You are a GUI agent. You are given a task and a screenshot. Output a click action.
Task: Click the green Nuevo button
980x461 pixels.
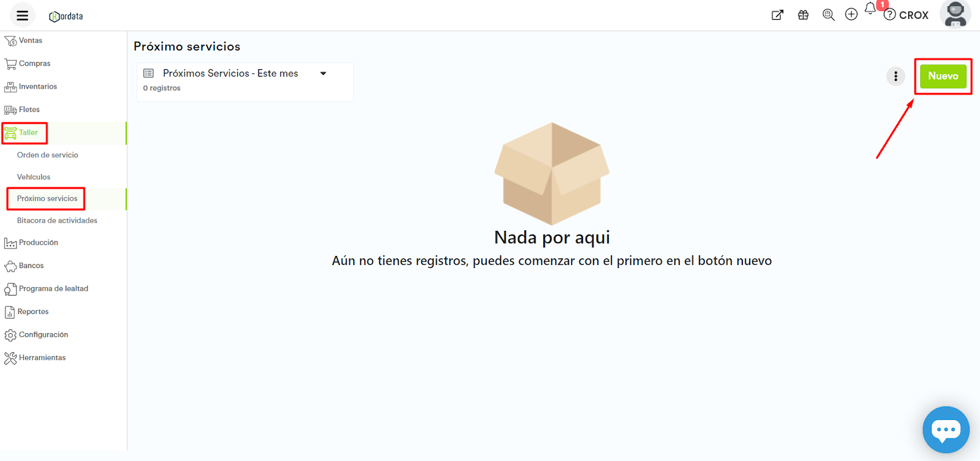(943, 77)
